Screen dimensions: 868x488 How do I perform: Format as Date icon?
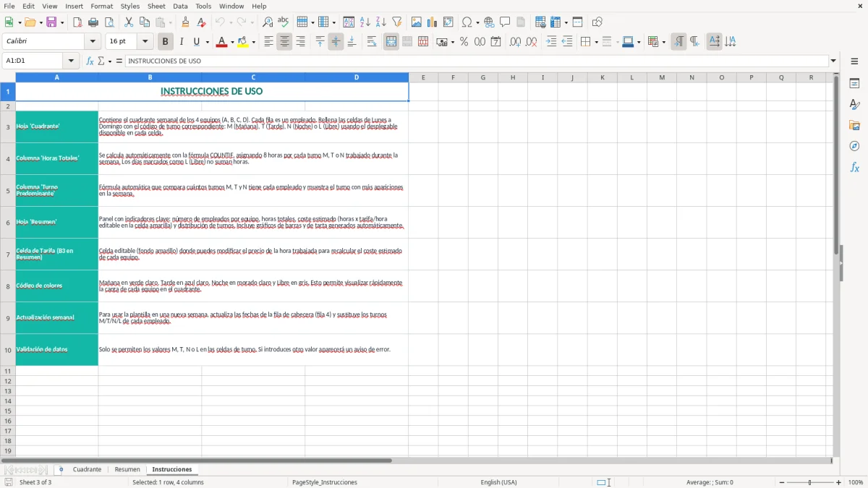(x=495, y=42)
